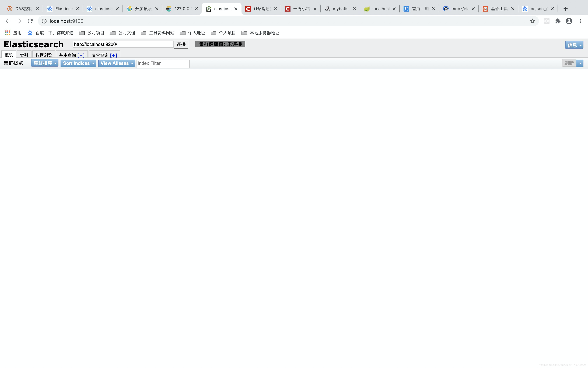This screenshot has width=588, height=368.
Task: Close the 127.0.0.1 tab
Action: (196, 9)
